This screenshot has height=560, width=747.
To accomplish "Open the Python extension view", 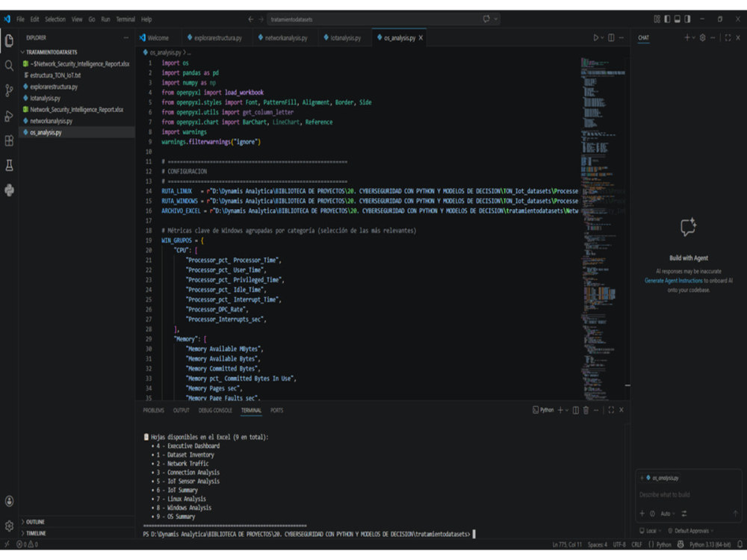I will [x=9, y=190].
